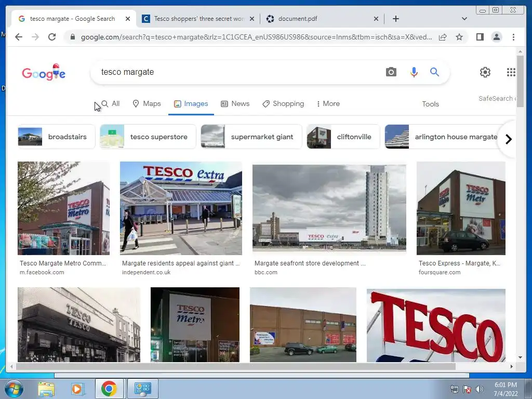Show more suggestion chips with the right chevron
The height and width of the screenshot is (399, 532).
508,139
